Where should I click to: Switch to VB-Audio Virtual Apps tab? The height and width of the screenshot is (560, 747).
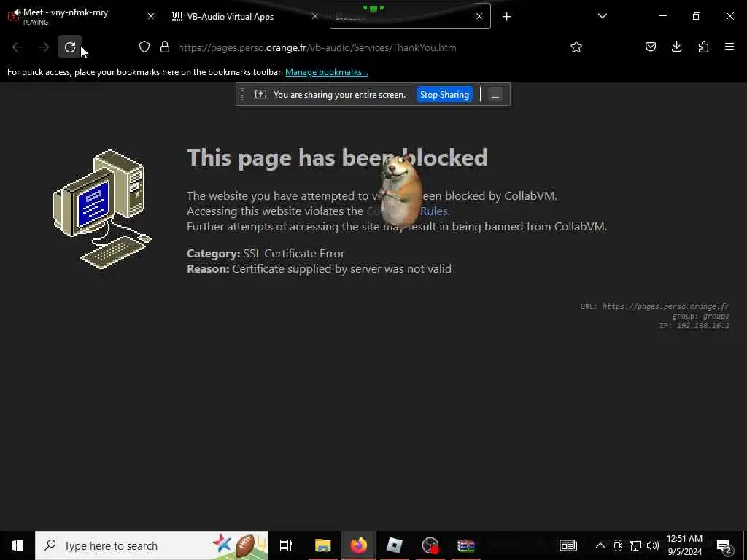coord(231,17)
